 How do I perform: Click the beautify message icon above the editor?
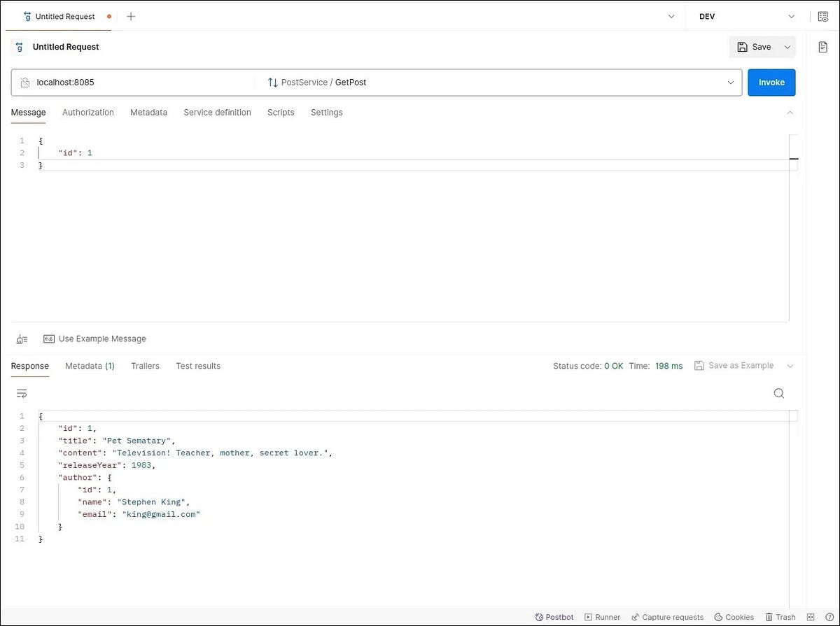tap(21, 339)
